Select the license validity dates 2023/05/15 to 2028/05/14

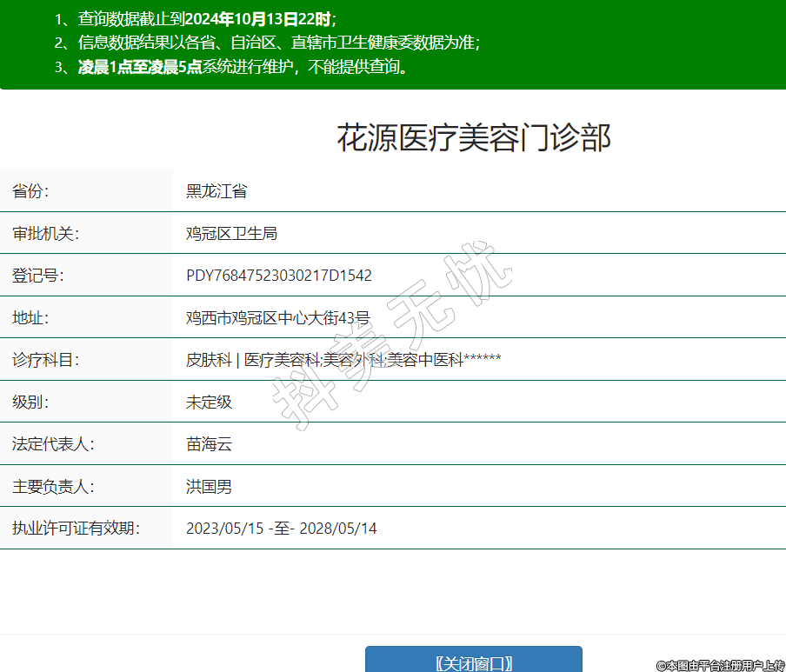click(x=281, y=529)
